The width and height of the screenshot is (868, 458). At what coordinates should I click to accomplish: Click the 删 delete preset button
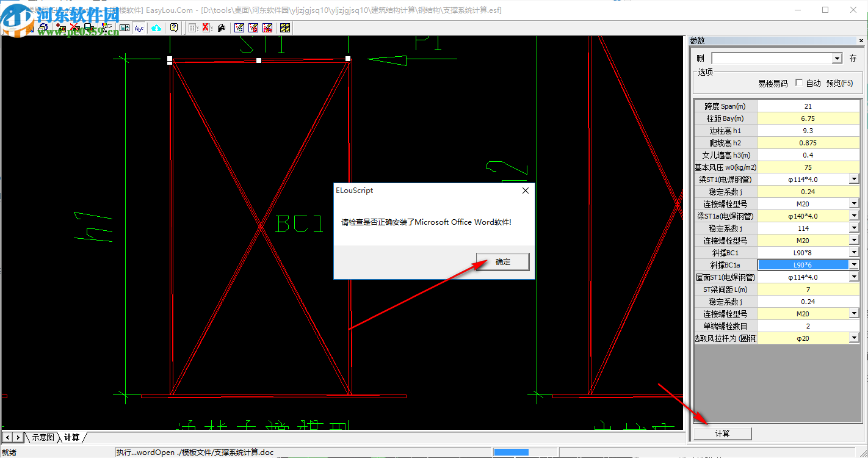700,59
